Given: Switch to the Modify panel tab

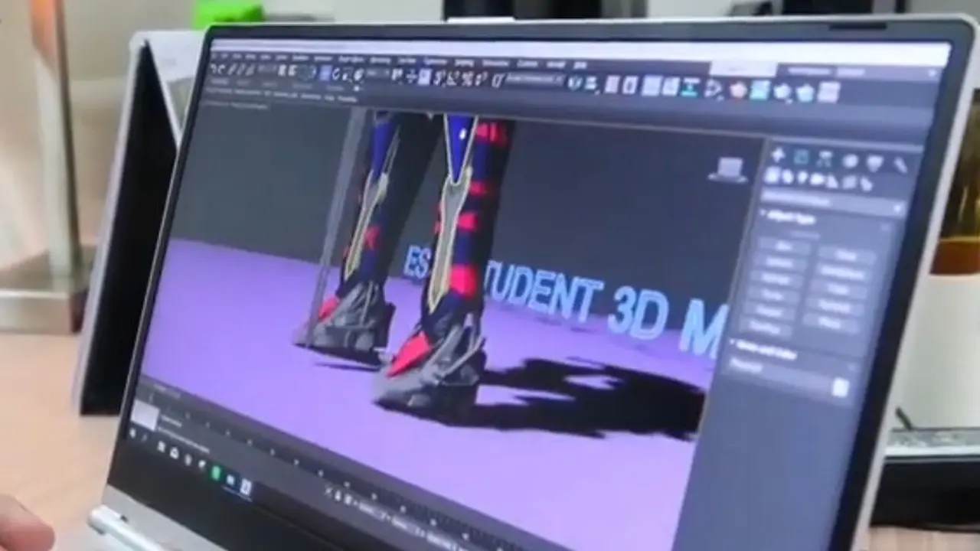Looking at the screenshot, I should tap(802, 157).
